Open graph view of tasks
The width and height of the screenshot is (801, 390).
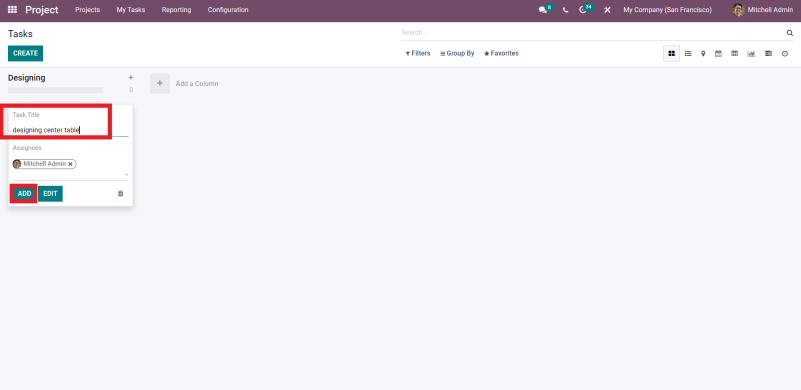pyautogui.click(x=751, y=53)
